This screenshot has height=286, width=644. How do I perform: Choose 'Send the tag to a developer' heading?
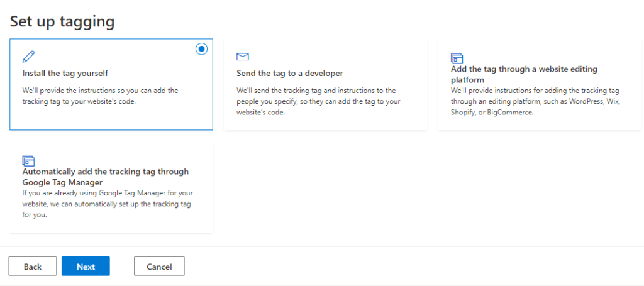click(289, 74)
